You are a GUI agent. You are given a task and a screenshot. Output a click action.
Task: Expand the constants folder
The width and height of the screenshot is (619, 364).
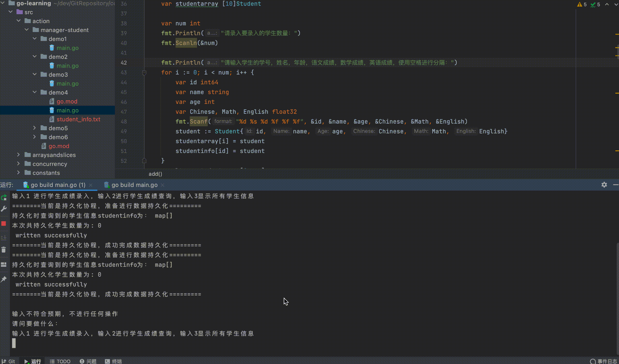point(18,172)
